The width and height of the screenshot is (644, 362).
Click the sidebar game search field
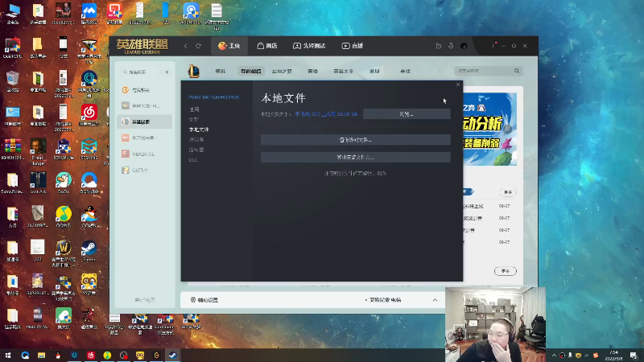click(140, 72)
